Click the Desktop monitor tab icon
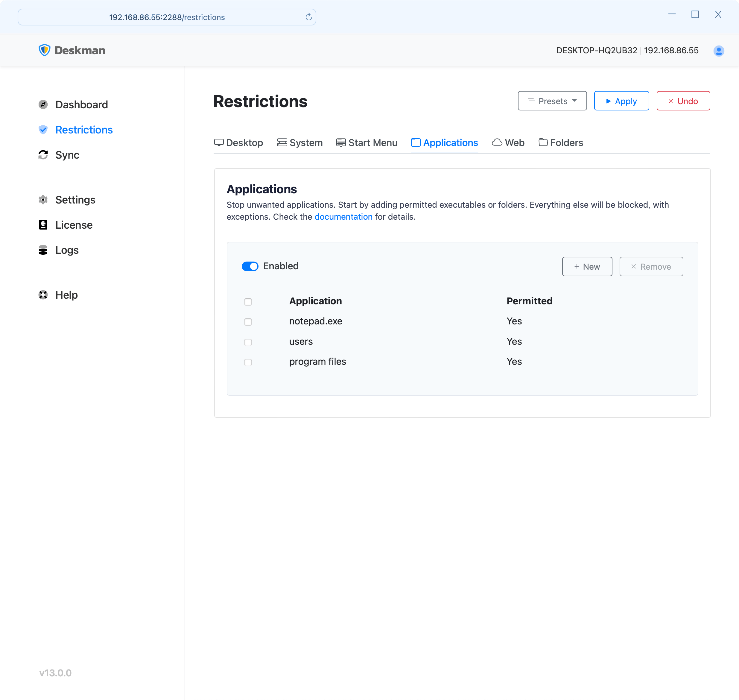739x700 pixels. tap(219, 142)
